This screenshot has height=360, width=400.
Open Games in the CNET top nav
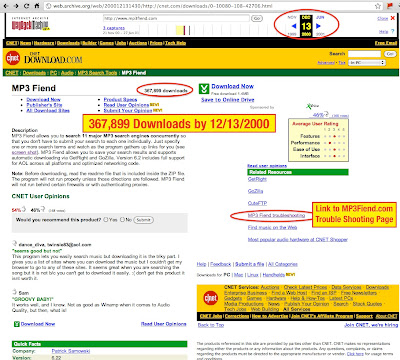point(107,43)
